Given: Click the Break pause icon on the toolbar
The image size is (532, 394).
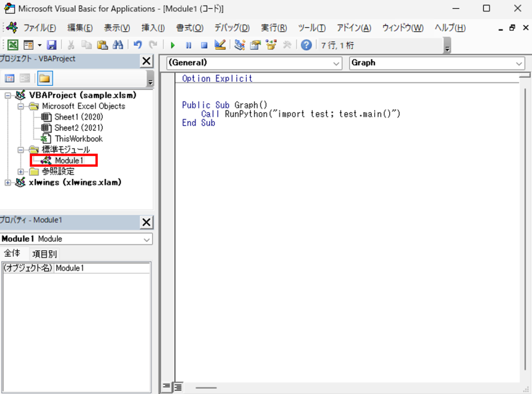Looking at the screenshot, I should 188,45.
